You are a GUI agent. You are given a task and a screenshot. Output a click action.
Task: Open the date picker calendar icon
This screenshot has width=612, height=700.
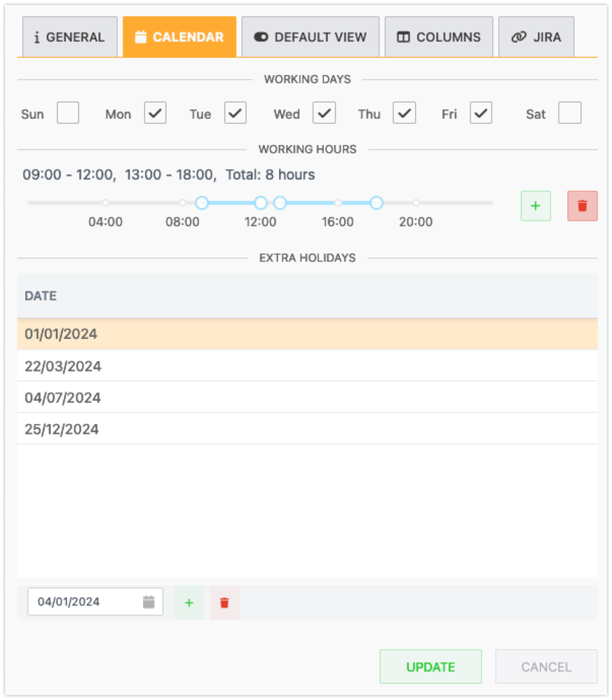coord(149,601)
